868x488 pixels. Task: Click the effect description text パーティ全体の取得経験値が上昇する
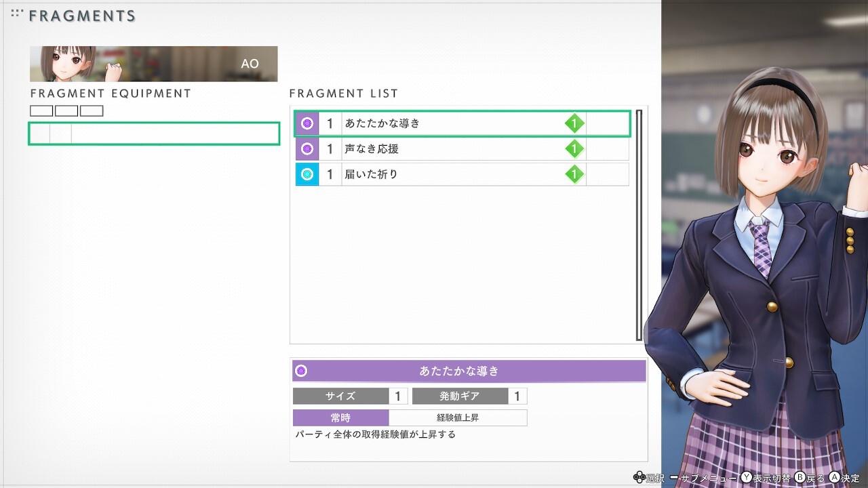(376, 434)
